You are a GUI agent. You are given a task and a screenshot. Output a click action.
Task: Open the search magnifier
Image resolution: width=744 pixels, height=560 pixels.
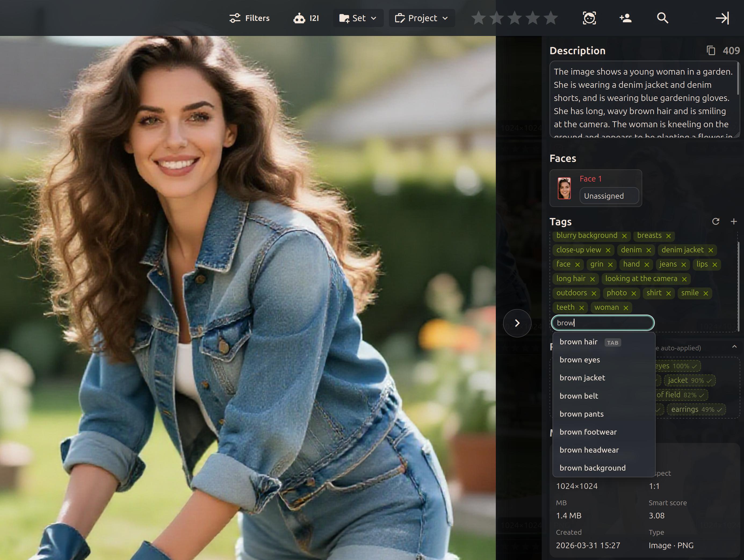click(662, 18)
